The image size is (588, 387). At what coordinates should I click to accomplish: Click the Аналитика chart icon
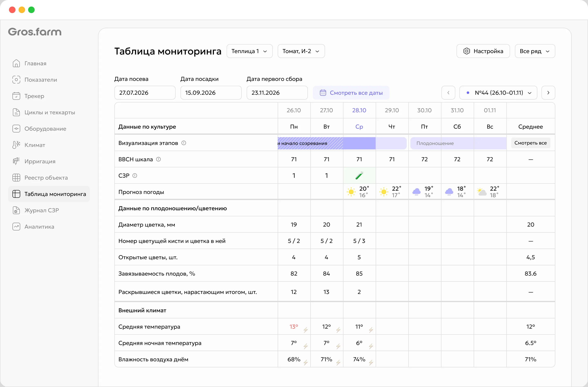coord(16,227)
